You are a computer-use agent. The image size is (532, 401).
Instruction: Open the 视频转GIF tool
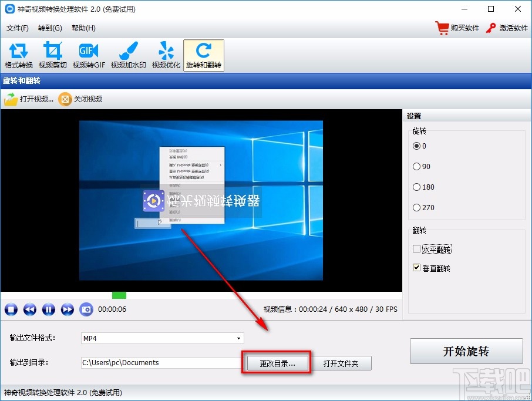(89, 55)
